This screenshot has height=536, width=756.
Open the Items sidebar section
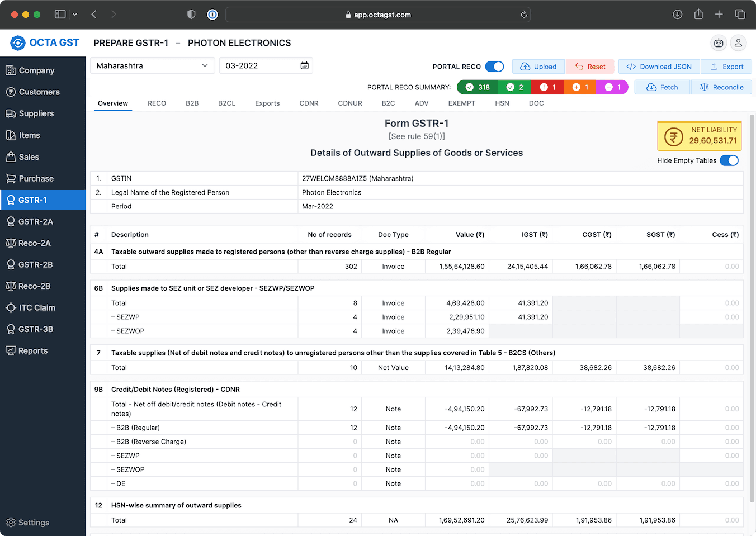coord(43,135)
